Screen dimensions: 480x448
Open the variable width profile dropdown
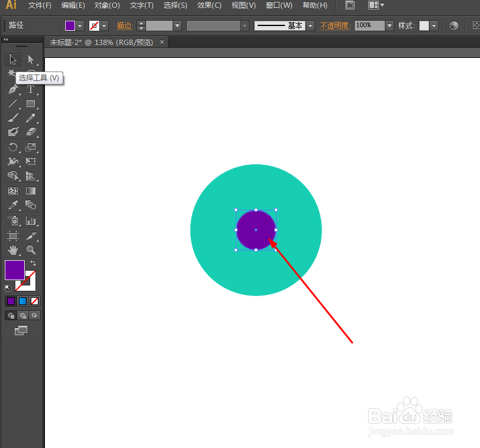click(245, 25)
